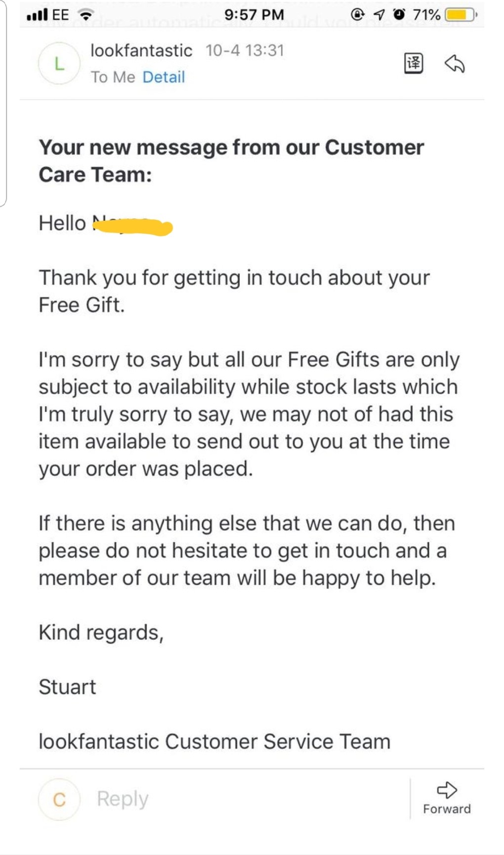The image size is (504, 855).
Task: Tap the "Stuart" signature line
Action: pos(68,687)
